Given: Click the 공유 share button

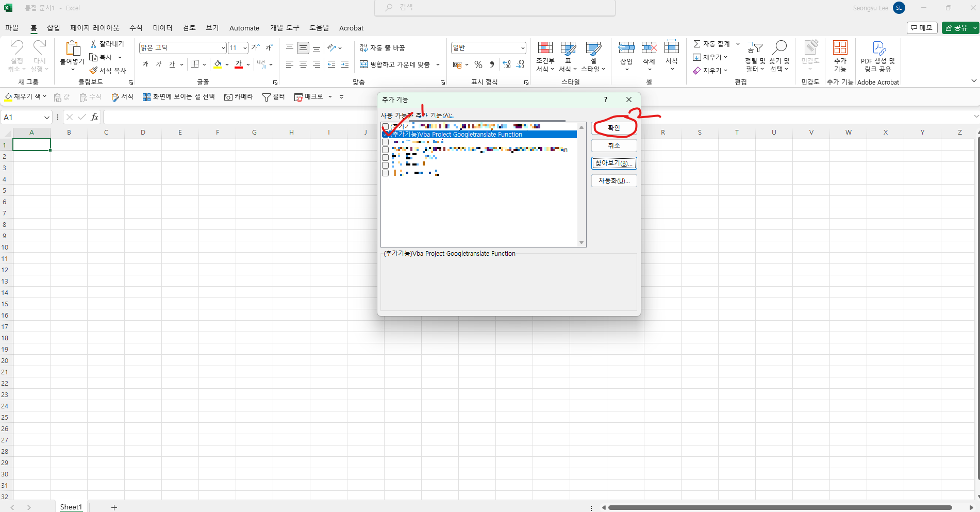Looking at the screenshot, I should click(957, 28).
